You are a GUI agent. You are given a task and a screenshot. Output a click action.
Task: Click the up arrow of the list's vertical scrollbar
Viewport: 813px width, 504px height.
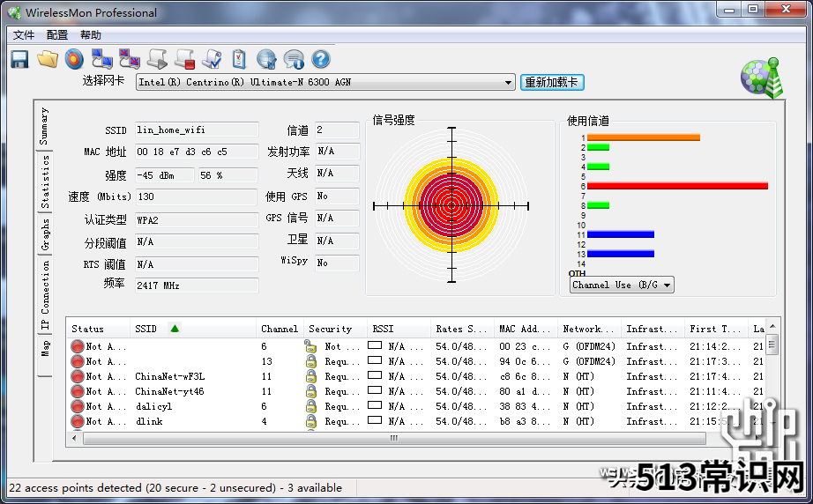(x=772, y=326)
